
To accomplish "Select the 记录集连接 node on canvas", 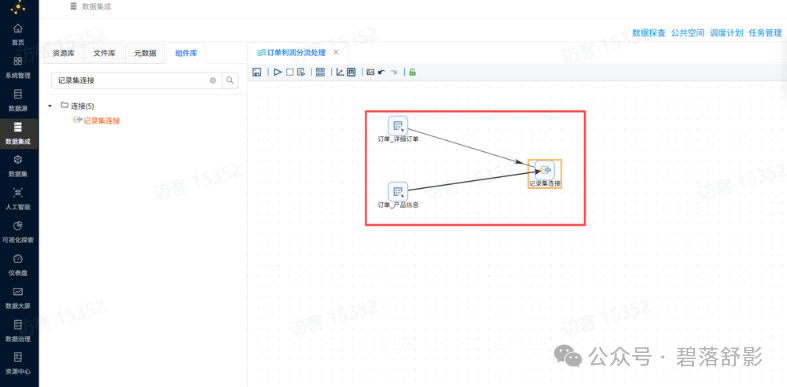I will tap(545, 174).
